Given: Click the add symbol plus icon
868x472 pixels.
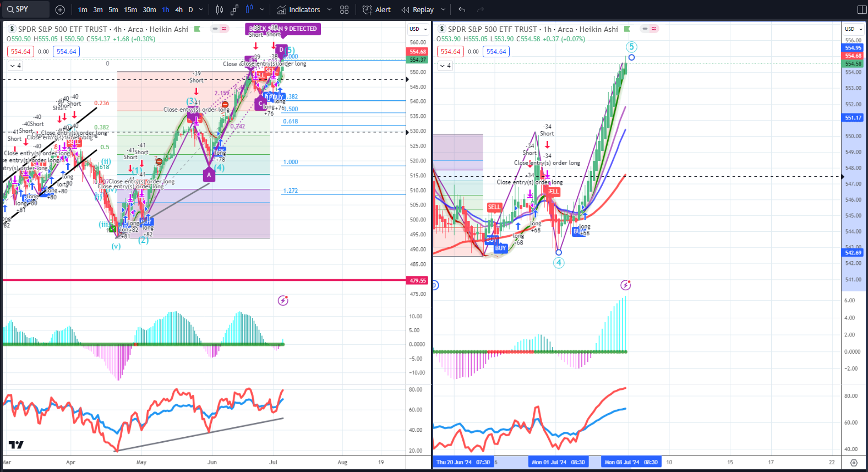Looking at the screenshot, I should pos(60,10).
